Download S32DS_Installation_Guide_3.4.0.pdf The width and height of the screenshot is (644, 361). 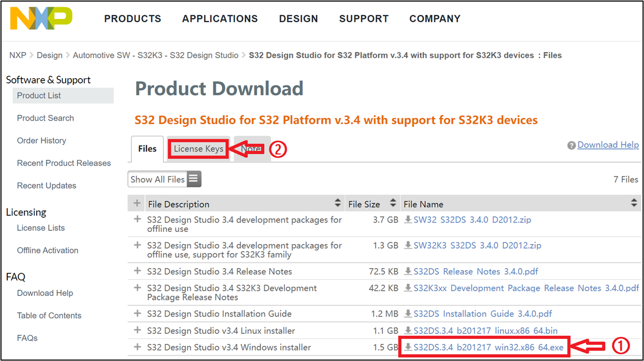click(483, 314)
